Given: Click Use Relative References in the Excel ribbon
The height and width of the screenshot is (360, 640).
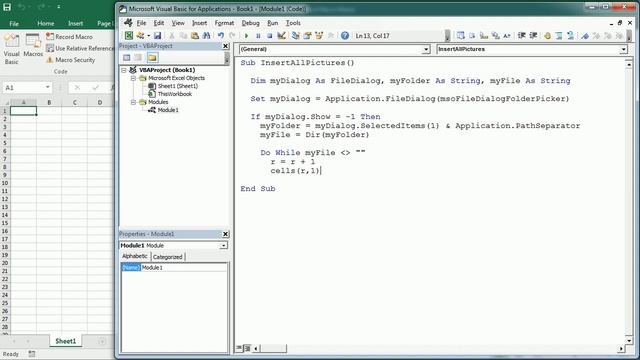Looking at the screenshot, I should (80, 48).
